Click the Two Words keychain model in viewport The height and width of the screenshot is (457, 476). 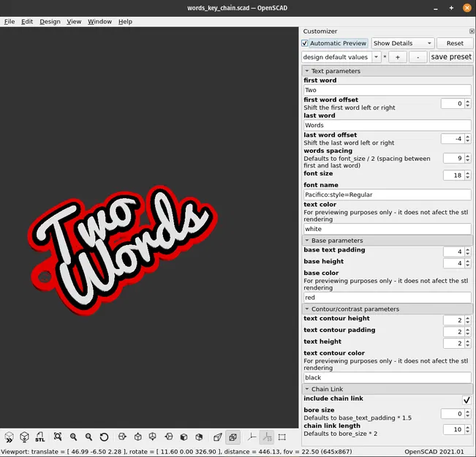coord(121,249)
